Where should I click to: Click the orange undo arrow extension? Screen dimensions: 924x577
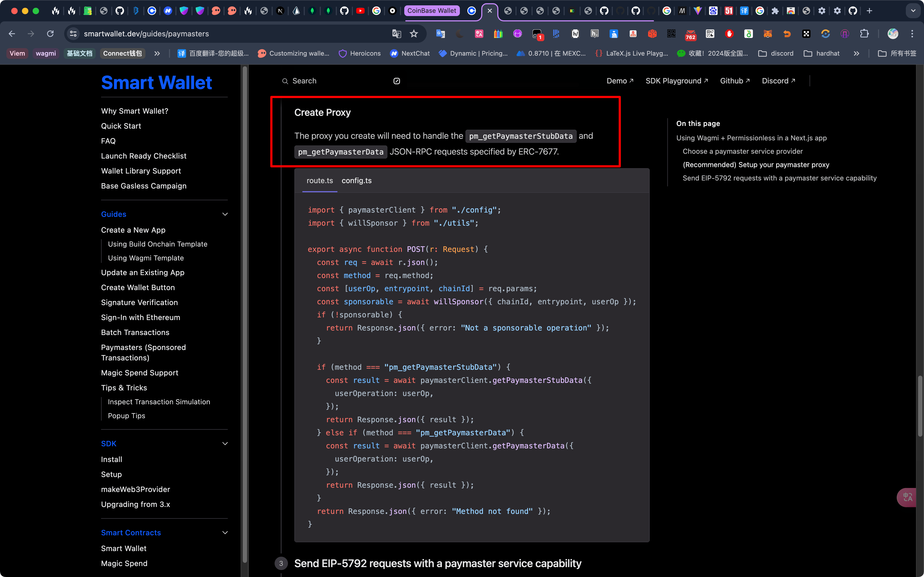pos(787,34)
